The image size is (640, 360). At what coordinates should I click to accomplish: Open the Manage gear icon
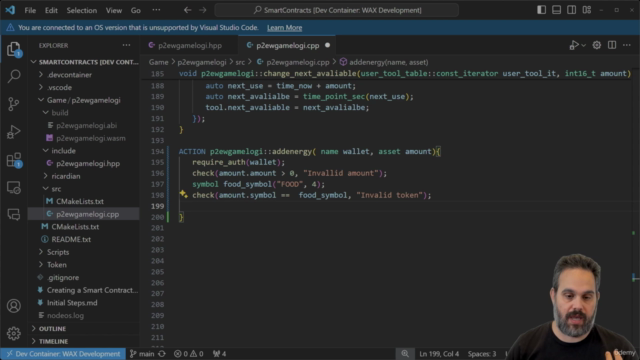click(x=13, y=333)
